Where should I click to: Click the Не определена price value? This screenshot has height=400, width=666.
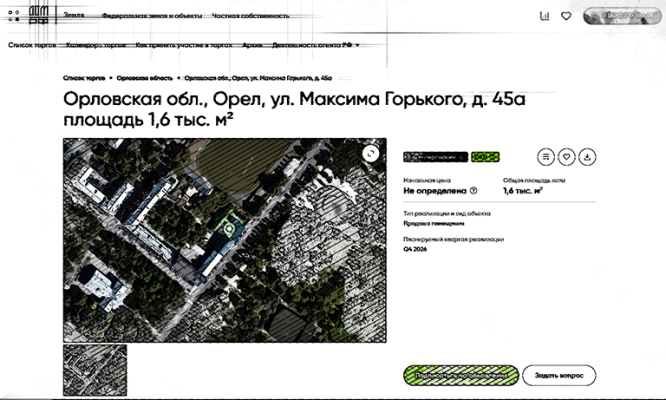[x=435, y=191]
